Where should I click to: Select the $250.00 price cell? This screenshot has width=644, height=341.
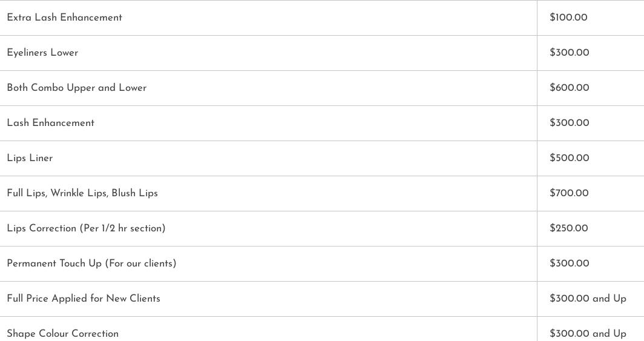coord(568,228)
